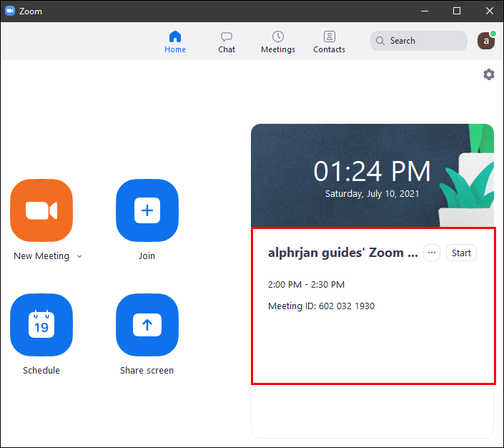Go to the Meetings tab
The width and height of the screenshot is (504, 448).
tap(278, 42)
